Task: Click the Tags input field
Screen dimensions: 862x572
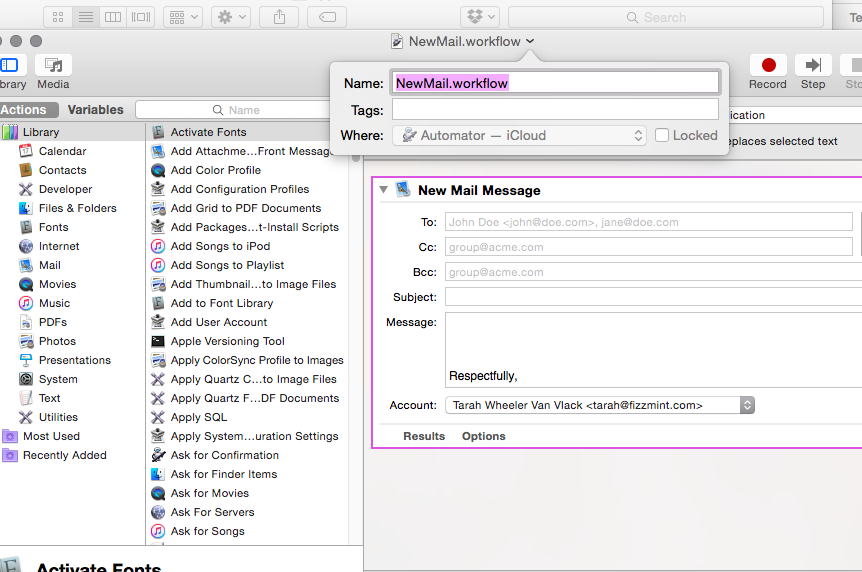Action: [x=555, y=109]
